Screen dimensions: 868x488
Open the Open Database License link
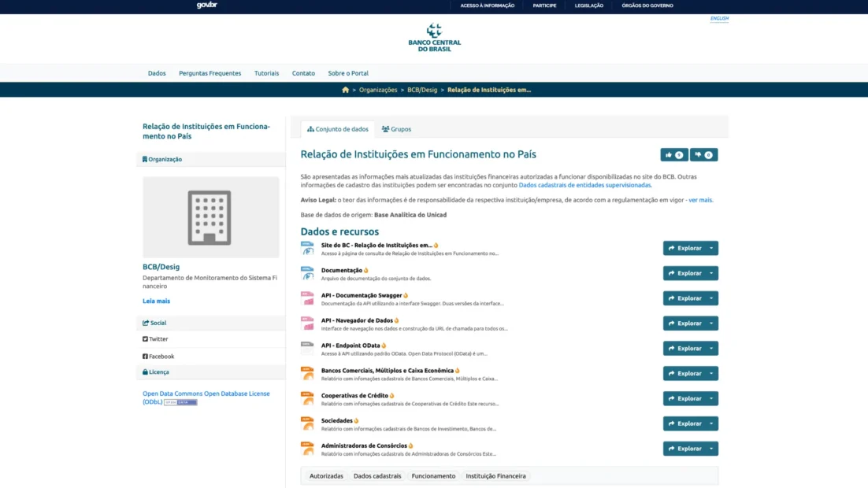[x=206, y=397]
